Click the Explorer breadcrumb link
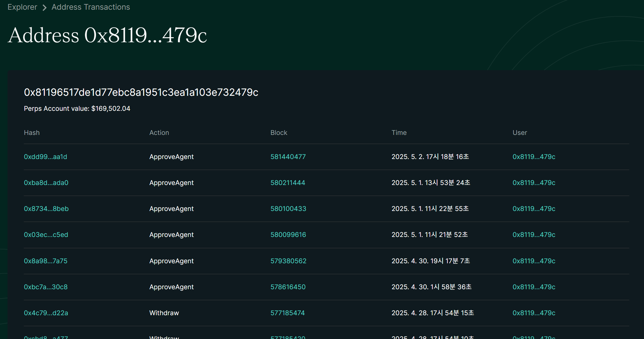The width and height of the screenshot is (644, 339). coord(22,7)
